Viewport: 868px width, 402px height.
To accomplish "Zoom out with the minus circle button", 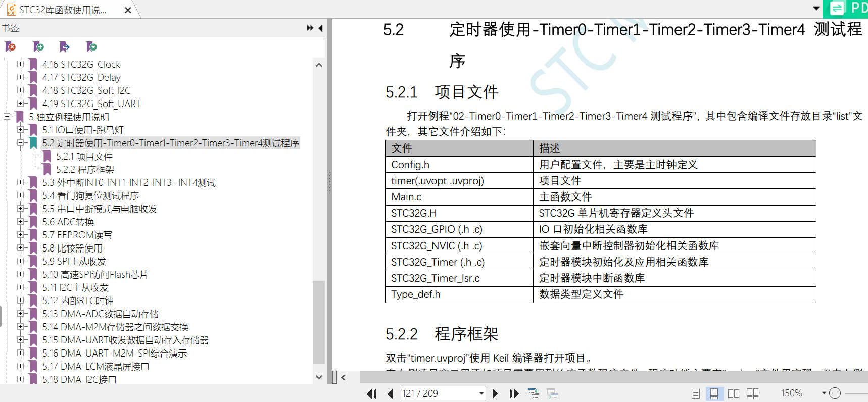I will coord(835,393).
